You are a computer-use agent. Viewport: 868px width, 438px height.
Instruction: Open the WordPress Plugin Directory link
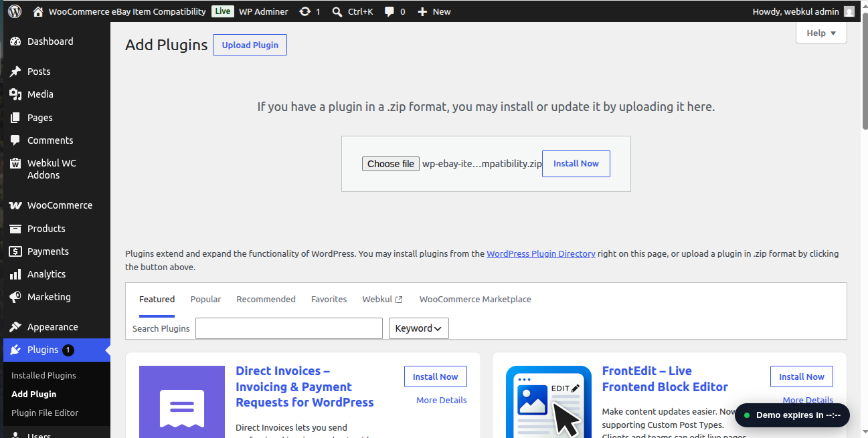click(x=541, y=253)
